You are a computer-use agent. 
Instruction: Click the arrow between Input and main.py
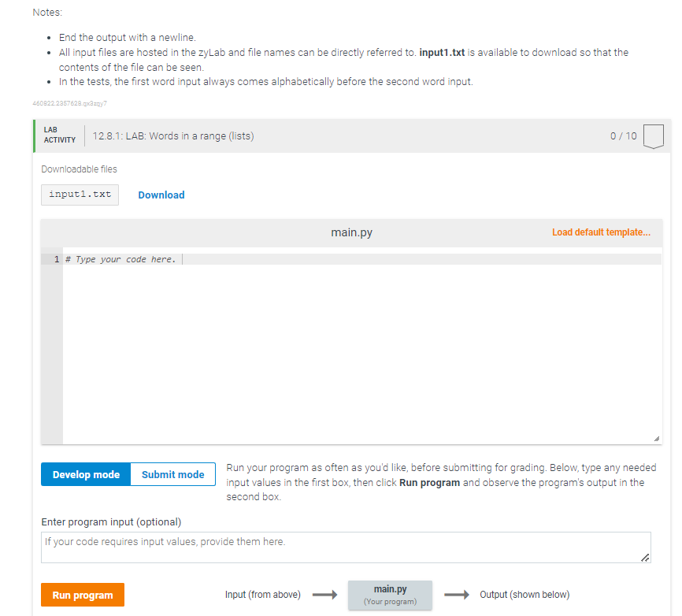point(324,595)
